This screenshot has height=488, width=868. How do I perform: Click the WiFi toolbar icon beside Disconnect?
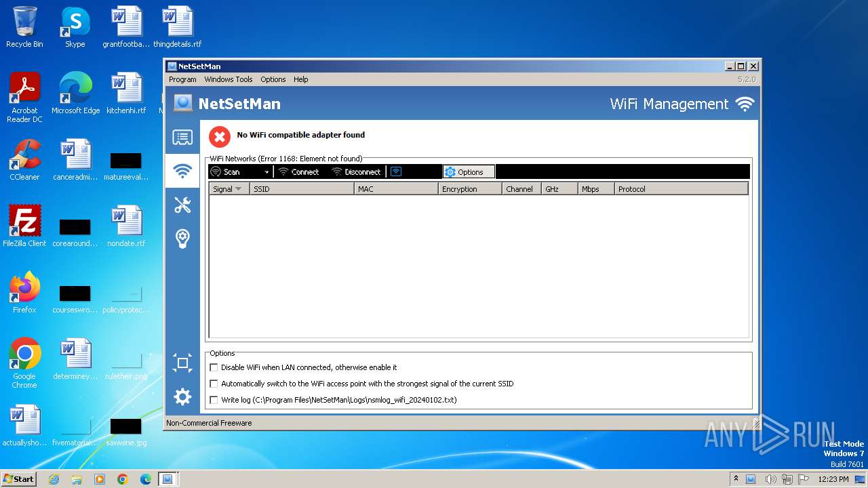click(396, 171)
